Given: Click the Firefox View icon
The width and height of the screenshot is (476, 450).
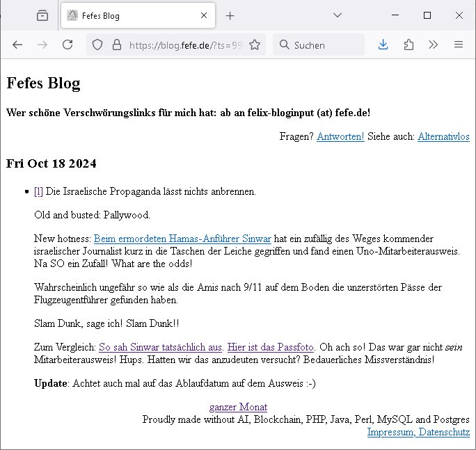Looking at the screenshot, I should pyautogui.click(x=42, y=15).
